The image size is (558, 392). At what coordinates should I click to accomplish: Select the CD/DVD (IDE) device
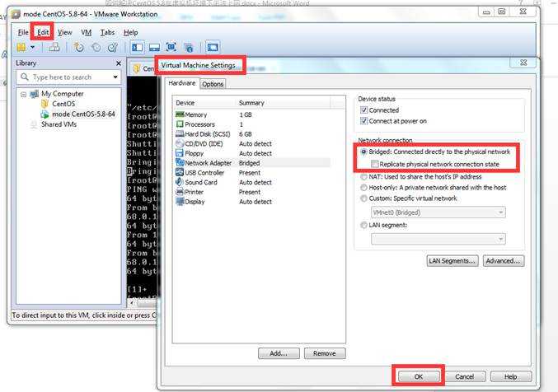pyautogui.click(x=253, y=144)
